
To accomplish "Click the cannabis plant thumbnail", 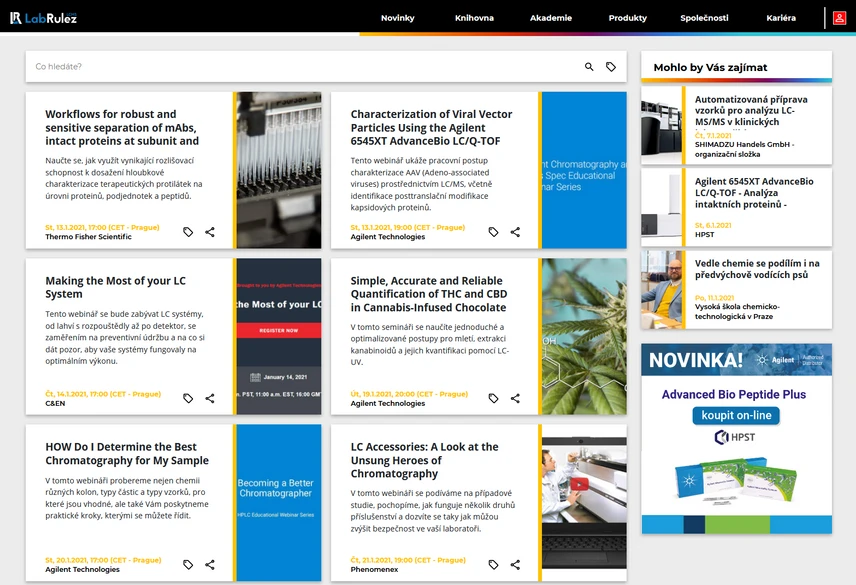I will coord(584,336).
